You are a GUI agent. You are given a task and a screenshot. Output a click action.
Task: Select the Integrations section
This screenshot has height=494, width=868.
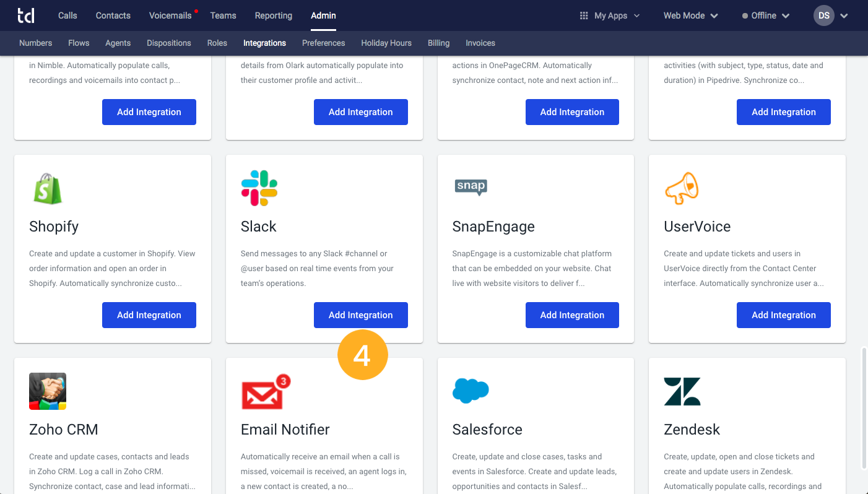click(264, 43)
